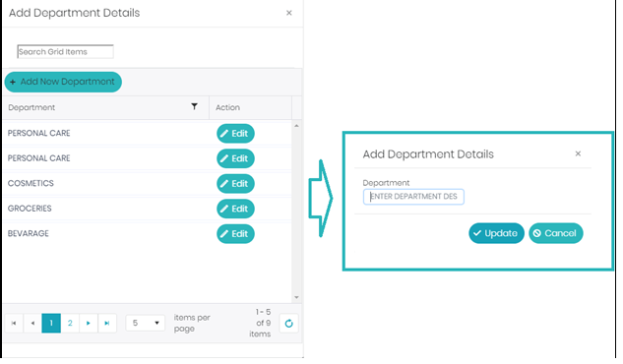Go to the next grid page
This screenshot has height=364, width=623.
point(89,323)
